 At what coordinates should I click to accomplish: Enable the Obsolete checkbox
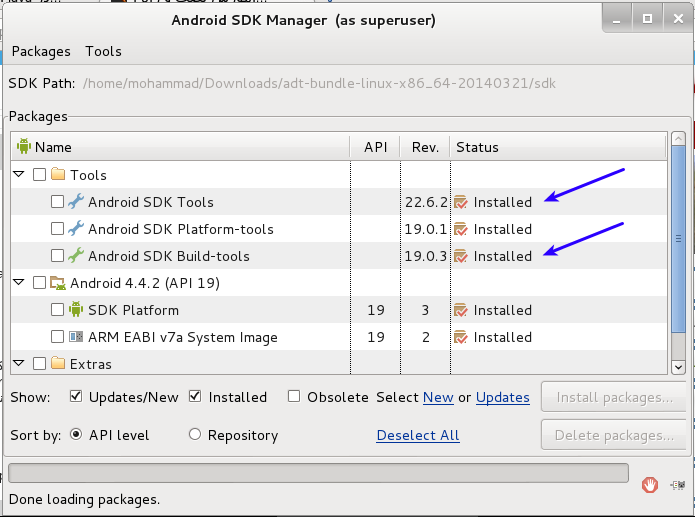294,397
